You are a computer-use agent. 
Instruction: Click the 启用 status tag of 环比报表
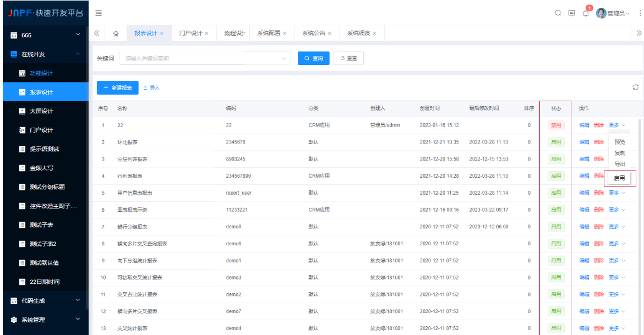(x=556, y=142)
